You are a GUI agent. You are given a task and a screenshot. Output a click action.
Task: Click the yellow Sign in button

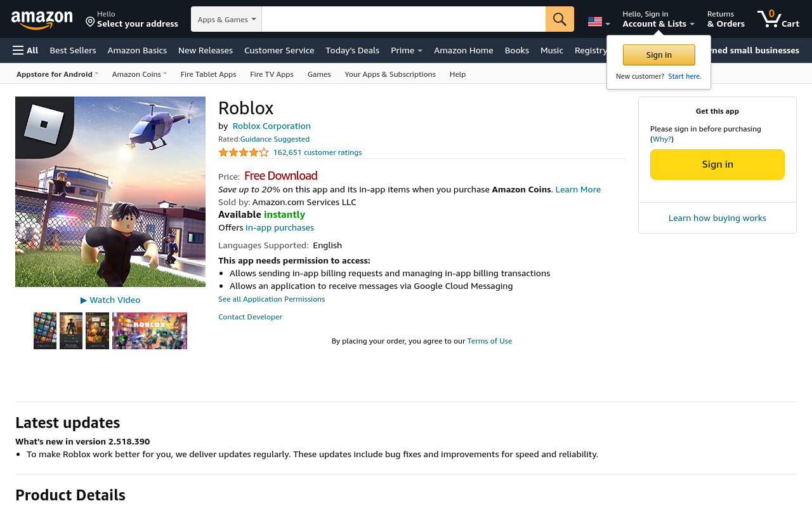point(717,164)
